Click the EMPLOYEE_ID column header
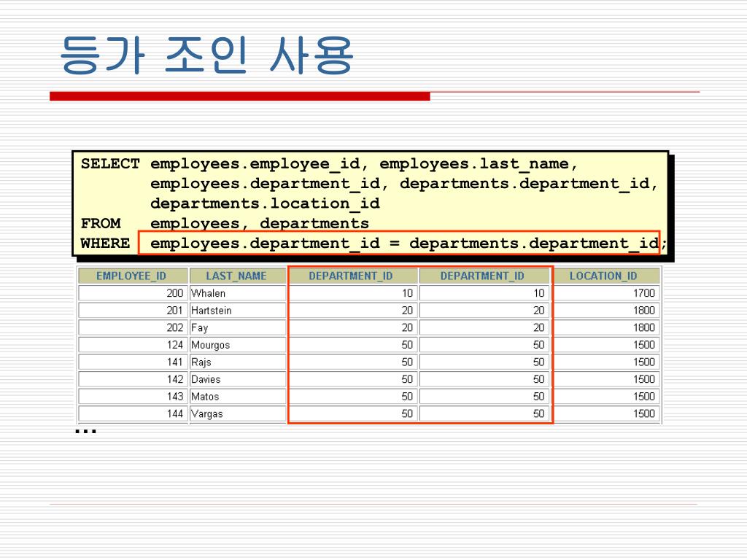This screenshot has width=747, height=560. (133, 276)
